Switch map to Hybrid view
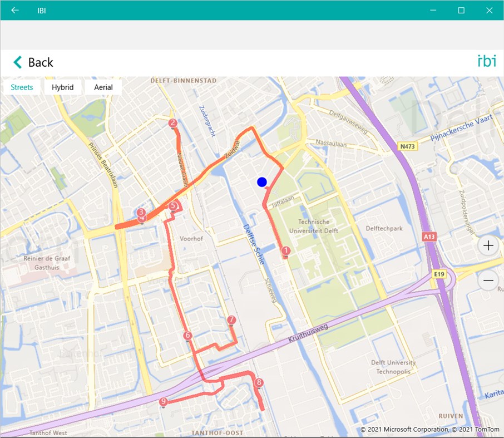 tap(62, 87)
